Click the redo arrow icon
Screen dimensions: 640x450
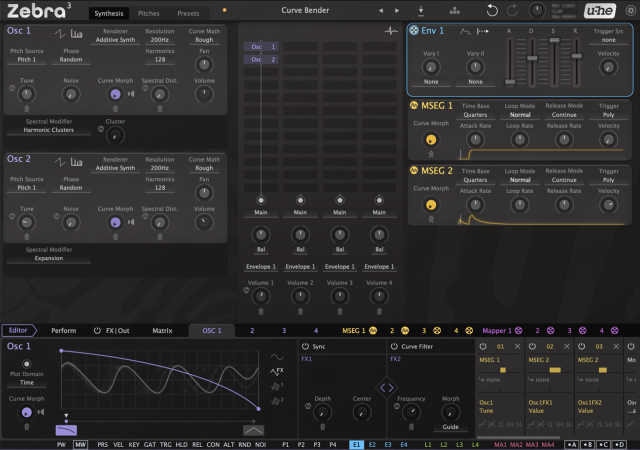tap(512, 11)
